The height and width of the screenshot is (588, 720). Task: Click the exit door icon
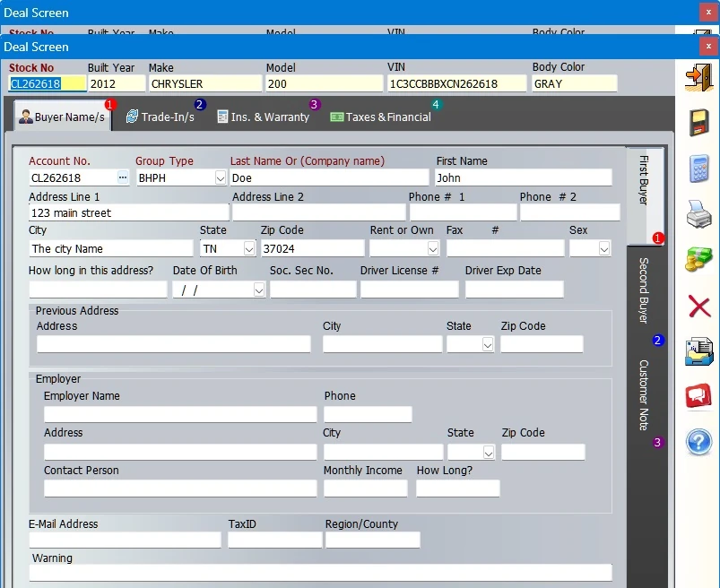(x=698, y=76)
